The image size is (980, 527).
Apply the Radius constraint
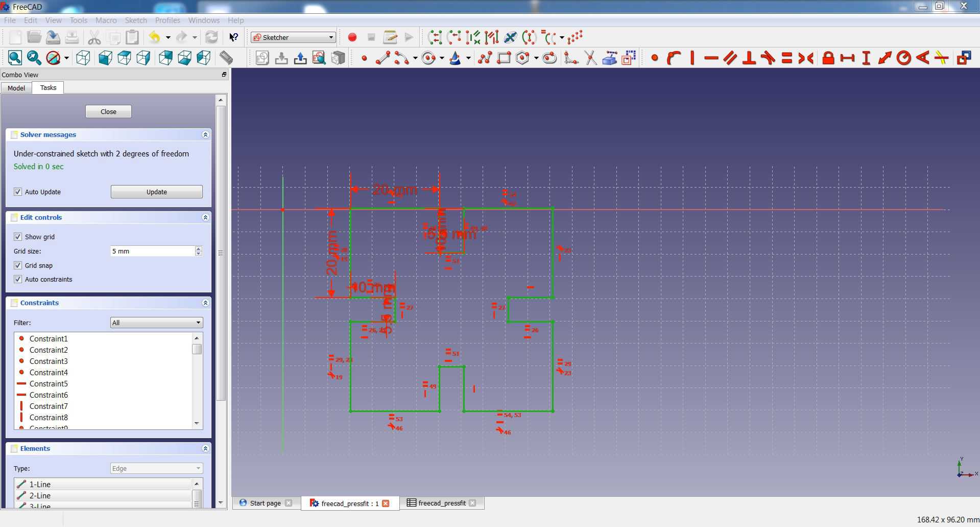coord(904,58)
